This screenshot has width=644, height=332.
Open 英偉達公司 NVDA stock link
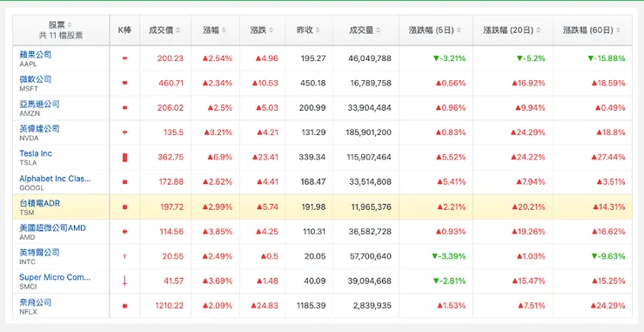pyautogui.click(x=39, y=128)
